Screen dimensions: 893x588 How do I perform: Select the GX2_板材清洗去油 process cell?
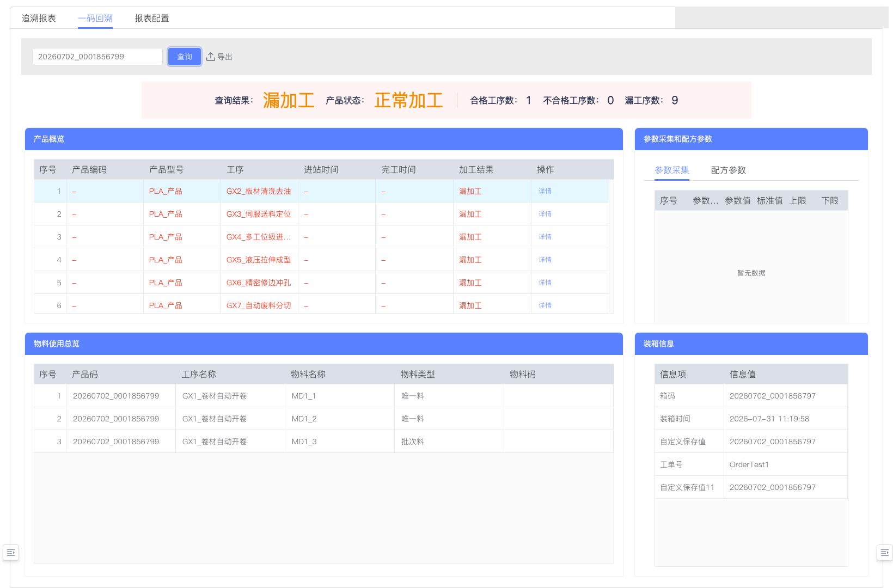pos(259,191)
